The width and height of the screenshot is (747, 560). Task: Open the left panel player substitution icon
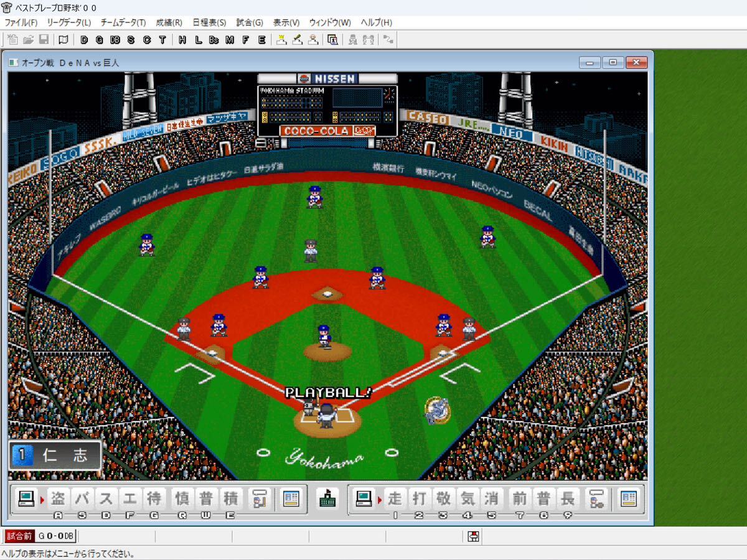pos(258,498)
